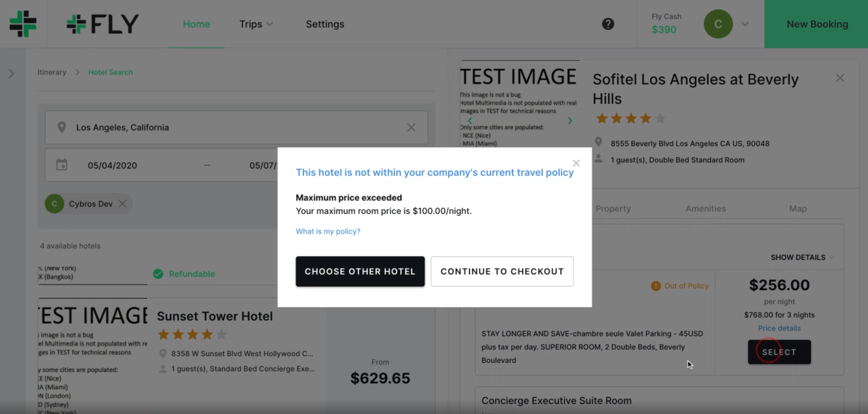Click the Sunset Tower star rating
868x414 pixels.
click(x=192, y=334)
